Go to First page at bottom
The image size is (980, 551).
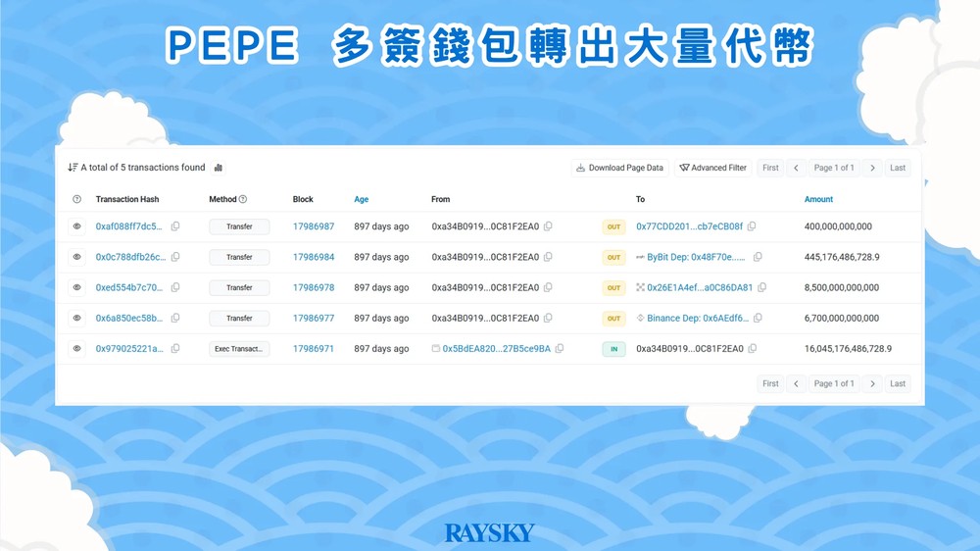point(770,383)
